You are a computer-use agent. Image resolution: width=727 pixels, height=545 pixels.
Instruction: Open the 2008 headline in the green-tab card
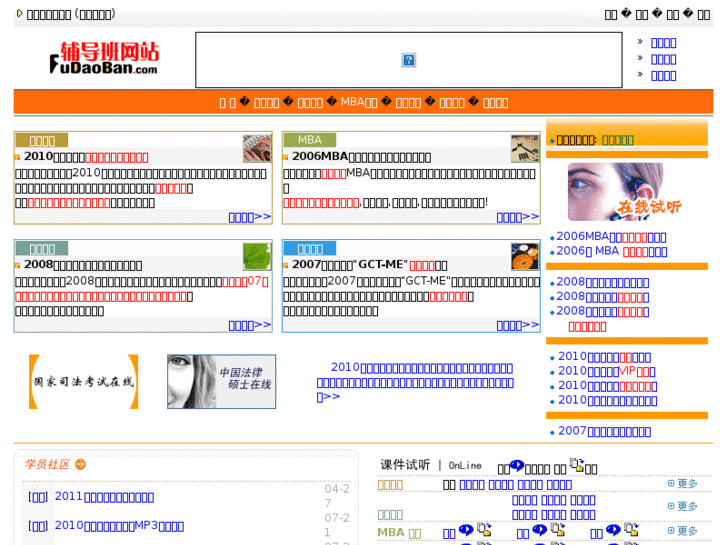pos(83,265)
